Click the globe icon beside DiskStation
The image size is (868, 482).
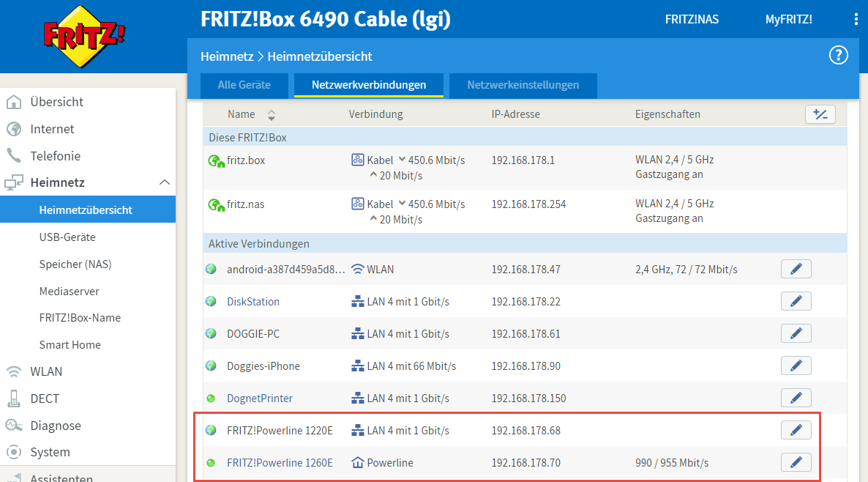(x=211, y=301)
